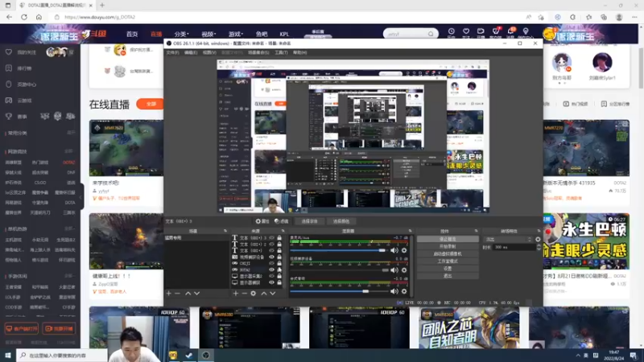Remove scene with minus icon in scenes panel
The width and height of the screenshot is (644, 362).
point(177,294)
